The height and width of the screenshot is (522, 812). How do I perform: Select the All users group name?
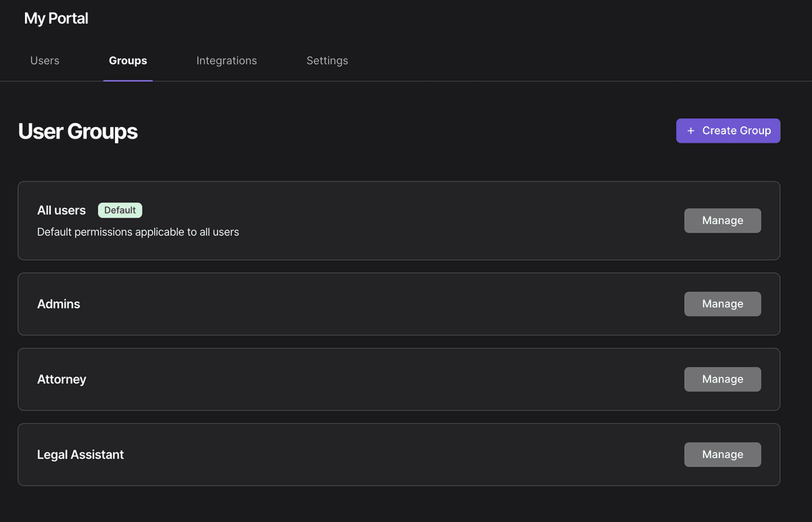(x=62, y=210)
